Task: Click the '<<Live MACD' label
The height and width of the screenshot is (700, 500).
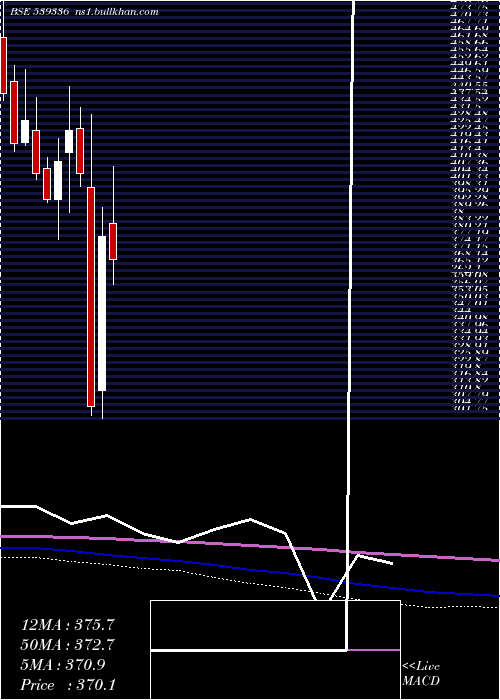Action: [421, 674]
